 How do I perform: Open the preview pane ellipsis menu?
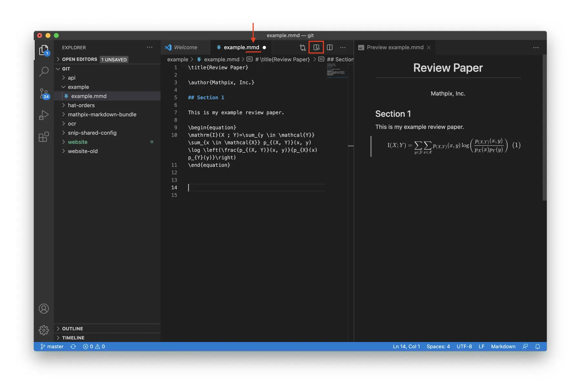tap(536, 47)
